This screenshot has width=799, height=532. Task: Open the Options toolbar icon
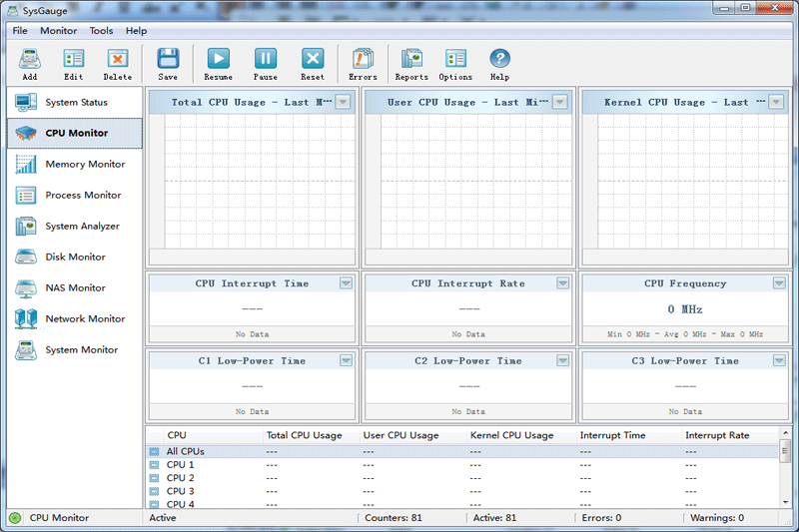coord(455,64)
